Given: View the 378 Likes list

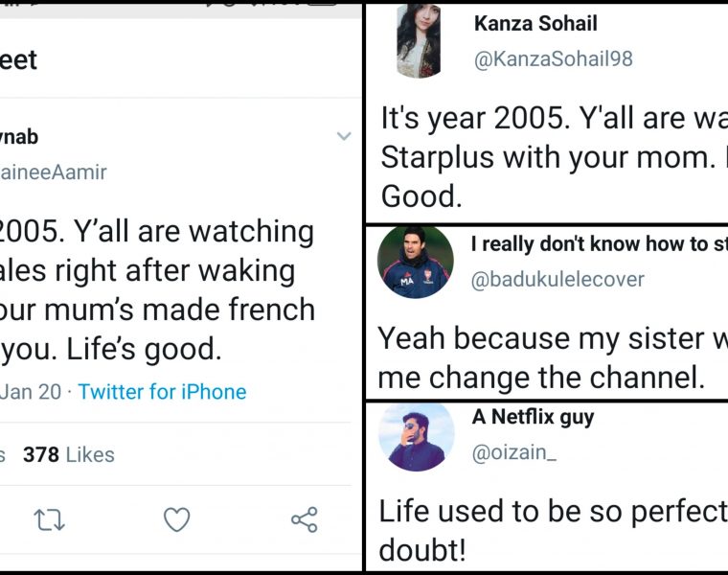Looking at the screenshot, I should coord(68,455).
